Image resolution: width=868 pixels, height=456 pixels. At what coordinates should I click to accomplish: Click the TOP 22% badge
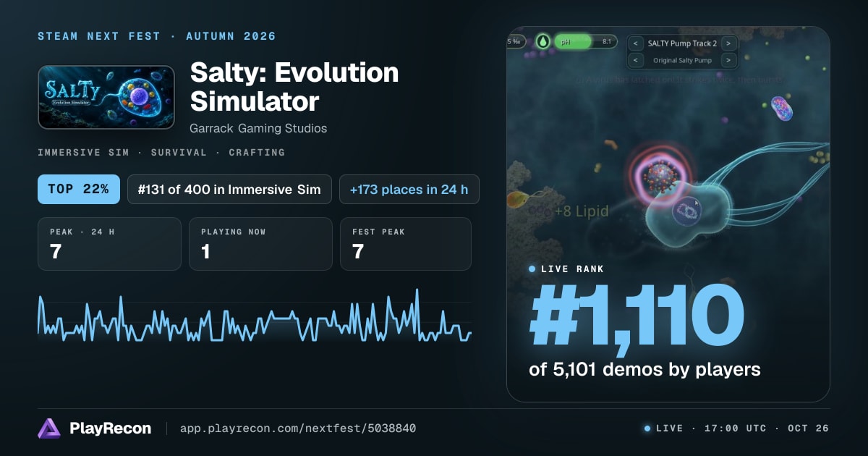pyautogui.click(x=78, y=190)
